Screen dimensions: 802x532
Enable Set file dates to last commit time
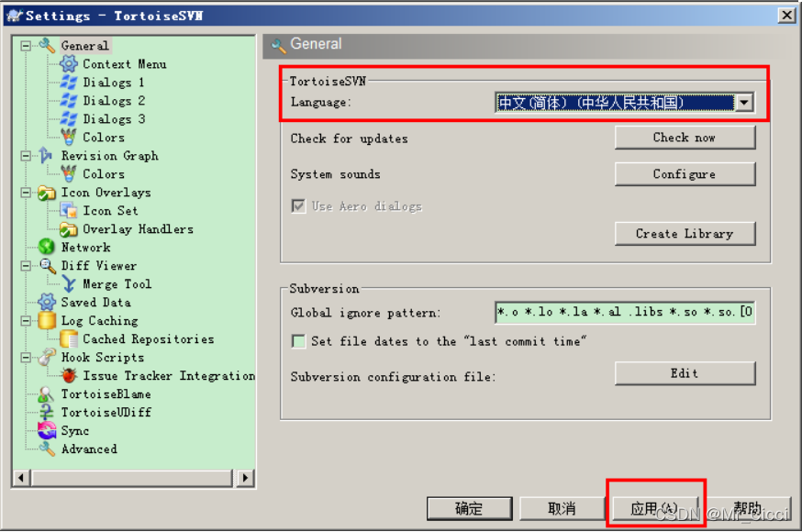click(x=299, y=341)
